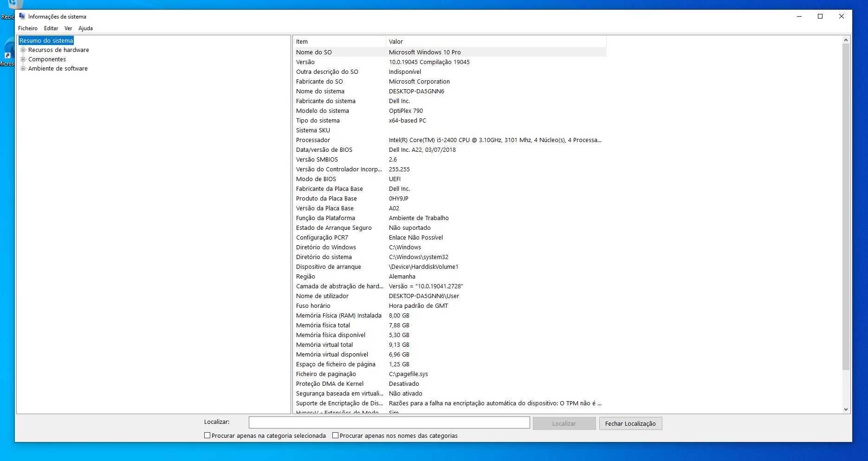Viewport: 868px width, 461px height.
Task: Click the value OptiPlex 790
Action: point(406,111)
